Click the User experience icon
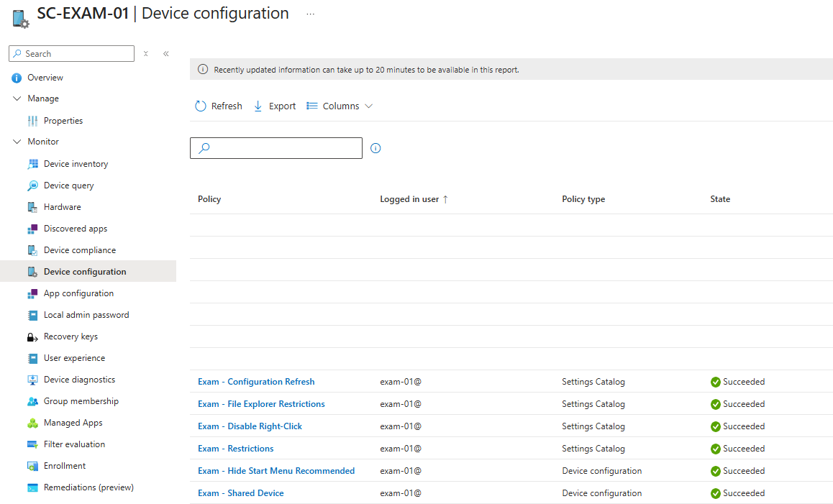The image size is (833, 504). (32, 359)
